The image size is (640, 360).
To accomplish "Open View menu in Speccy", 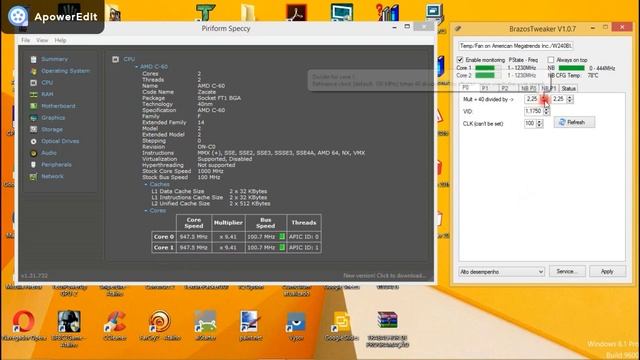I will [x=42, y=40].
